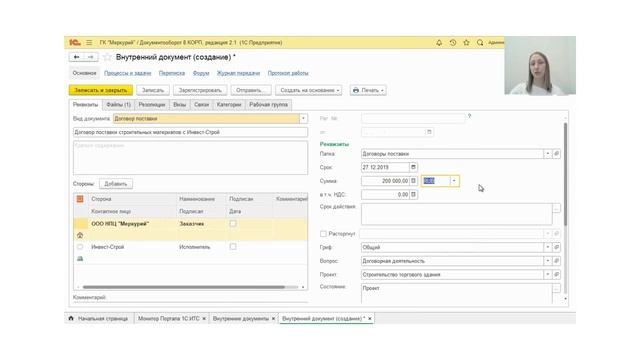Image resolution: width=640 pixels, height=360 pixels.
Task: Select the Основное section
Action: 84,73
